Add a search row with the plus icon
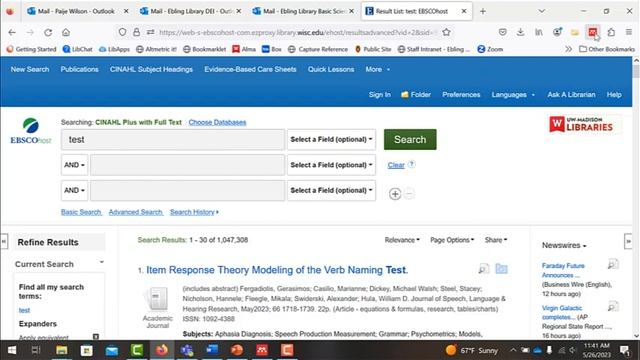 (395, 194)
